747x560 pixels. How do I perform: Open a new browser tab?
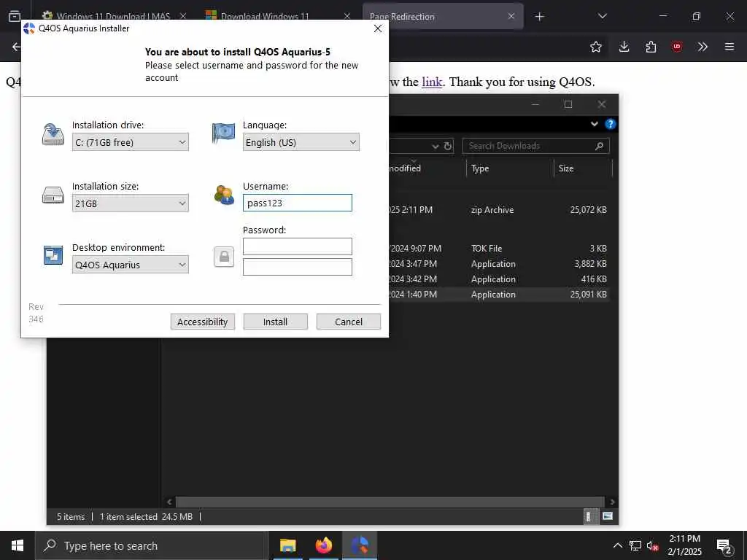pyautogui.click(x=539, y=17)
